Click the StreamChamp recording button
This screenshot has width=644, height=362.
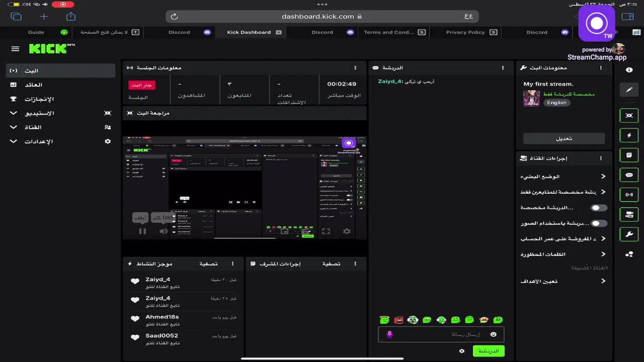[x=597, y=23]
